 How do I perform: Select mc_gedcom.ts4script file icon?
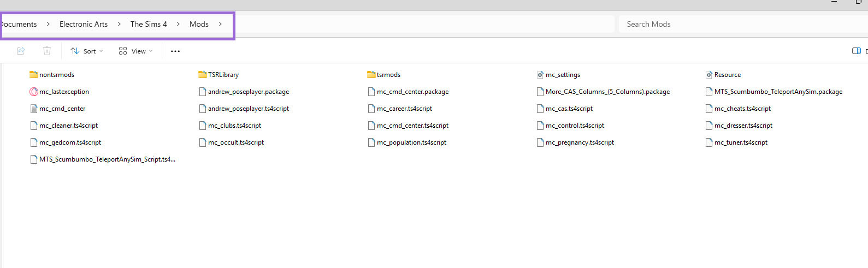click(x=34, y=142)
